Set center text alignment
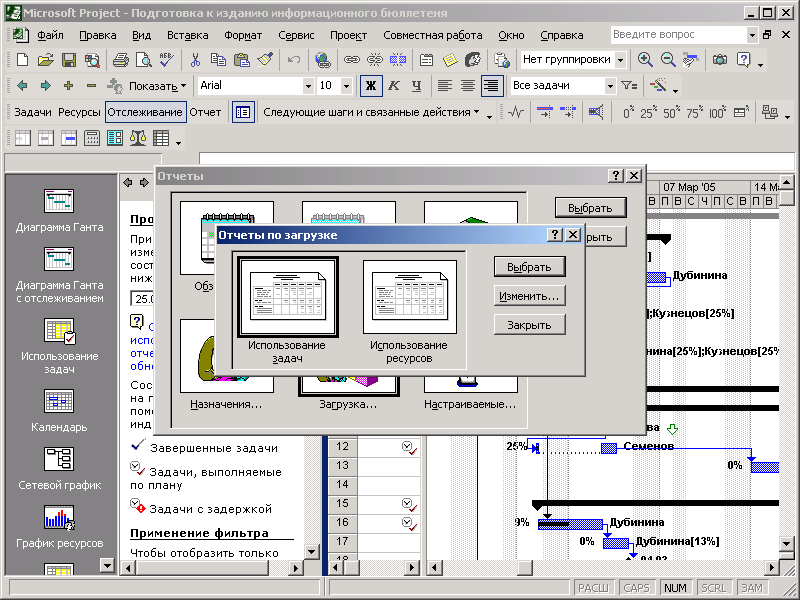800x600 pixels. [x=468, y=86]
